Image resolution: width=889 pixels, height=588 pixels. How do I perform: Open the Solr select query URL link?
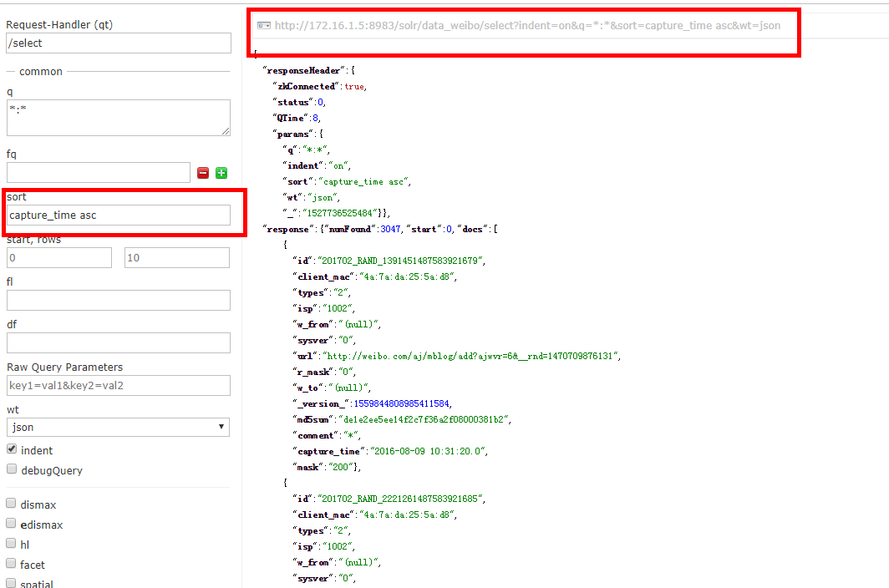[527, 26]
